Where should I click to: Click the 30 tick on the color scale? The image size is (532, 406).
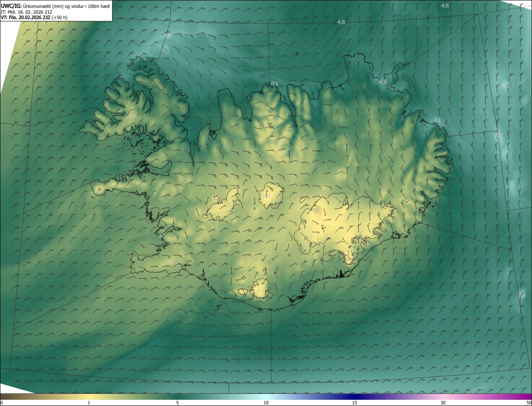[443, 403]
